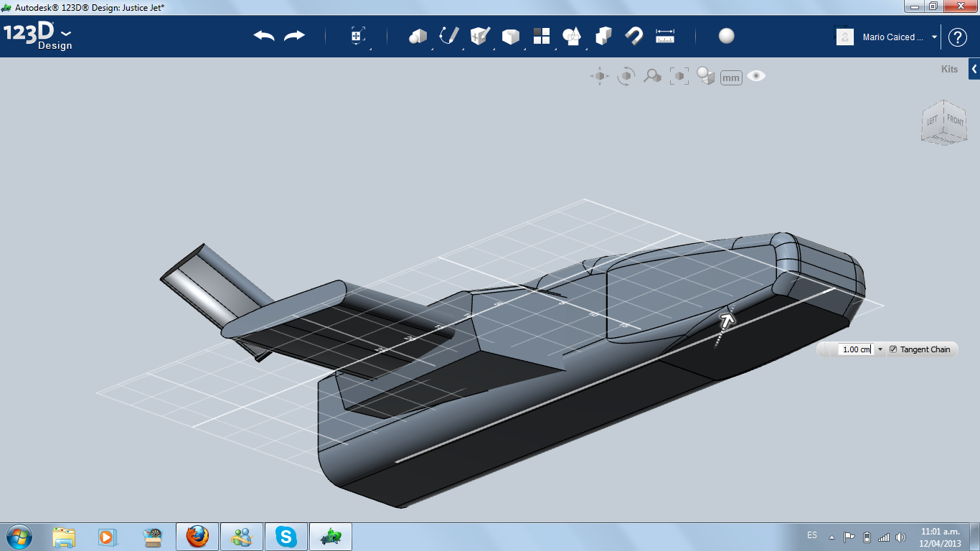980x551 pixels.
Task: Open the Help question mark
Action: click(x=958, y=37)
